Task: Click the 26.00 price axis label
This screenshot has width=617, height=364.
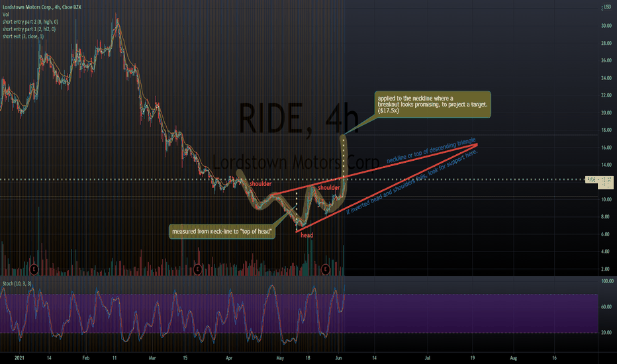Action: (x=606, y=61)
